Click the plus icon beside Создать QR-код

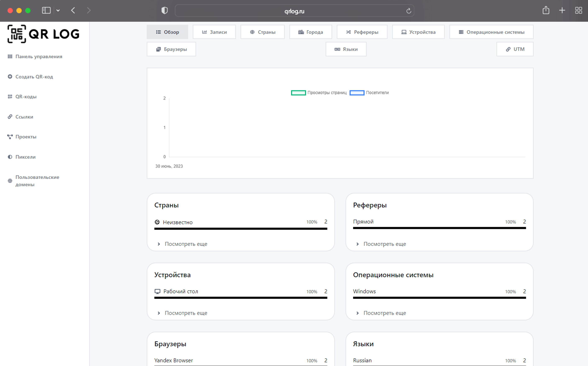click(10, 77)
